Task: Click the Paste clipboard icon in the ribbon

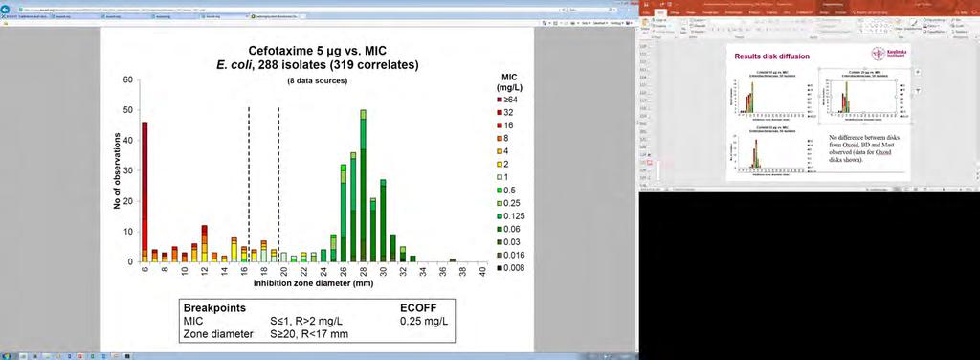Action: (x=645, y=24)
